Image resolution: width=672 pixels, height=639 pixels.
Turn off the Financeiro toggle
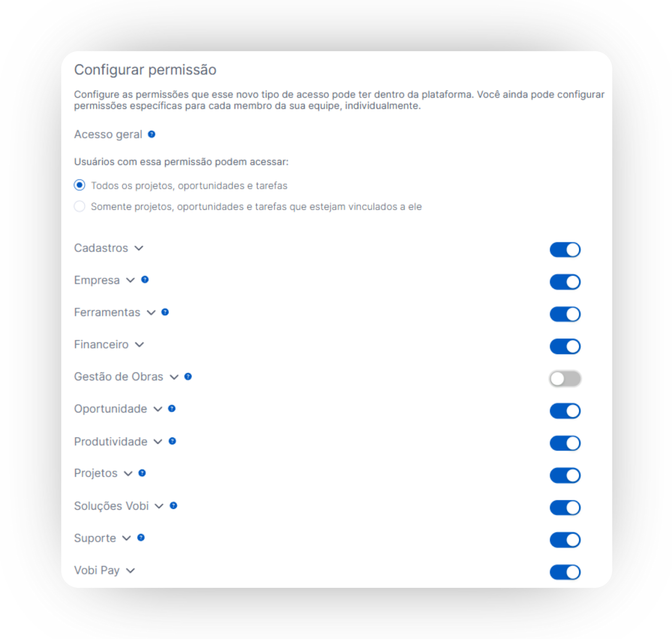(x=565, y=346)
